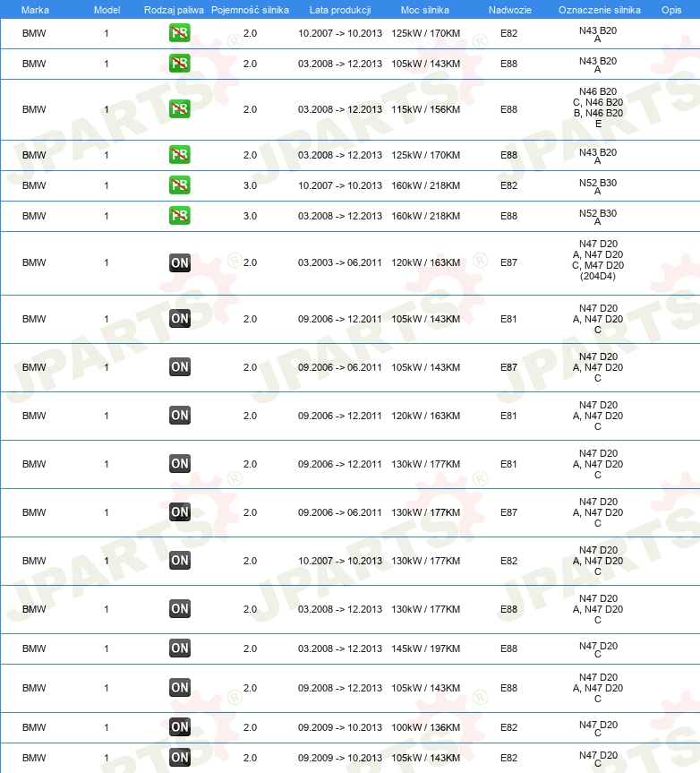The width and height of the screenshot is (700, 773).
Task: Click the Moc silnika column header
Action: (425, 10)
